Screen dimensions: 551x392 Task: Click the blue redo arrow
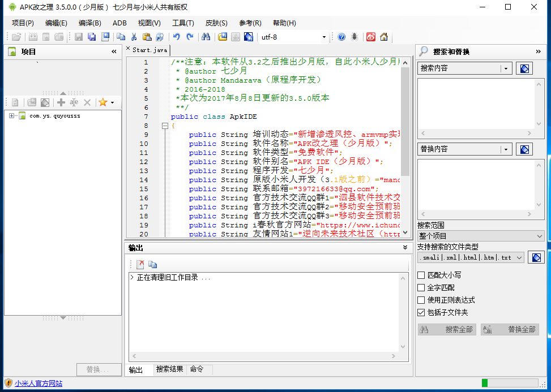190,37
